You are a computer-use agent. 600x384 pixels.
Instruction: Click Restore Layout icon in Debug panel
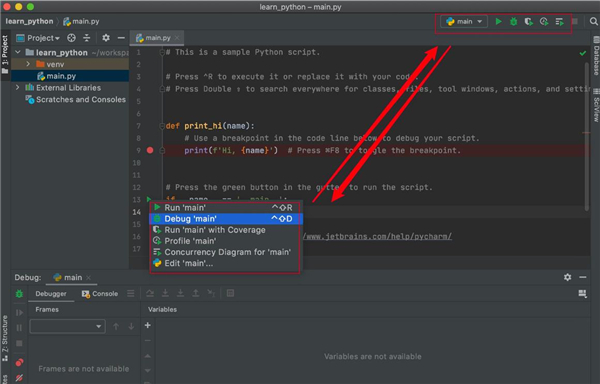582,293
